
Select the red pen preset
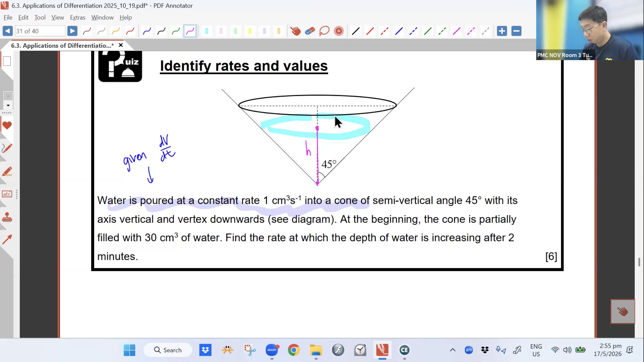click(x=130, y=31)
